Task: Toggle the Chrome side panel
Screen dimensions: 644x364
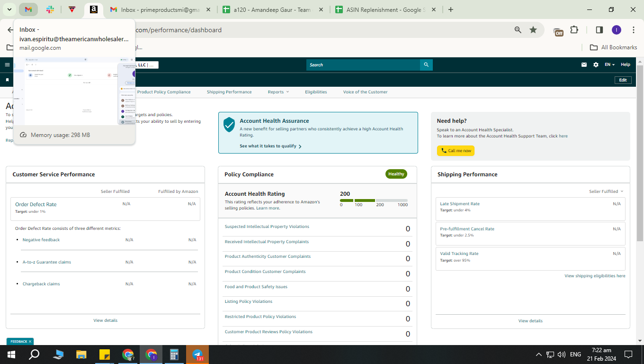Action: (599, 30)
